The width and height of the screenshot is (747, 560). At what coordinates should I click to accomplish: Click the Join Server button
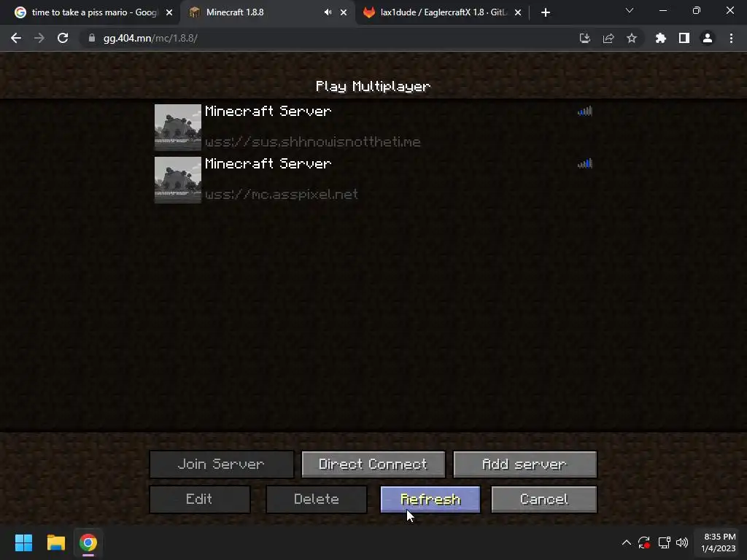point(222,464)
